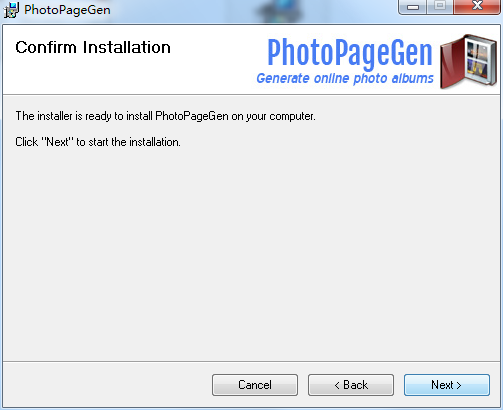This screenshot has height=410, width=503.
Task: Click the blue PhotoPageGen logo text
Action: [350, 52]
